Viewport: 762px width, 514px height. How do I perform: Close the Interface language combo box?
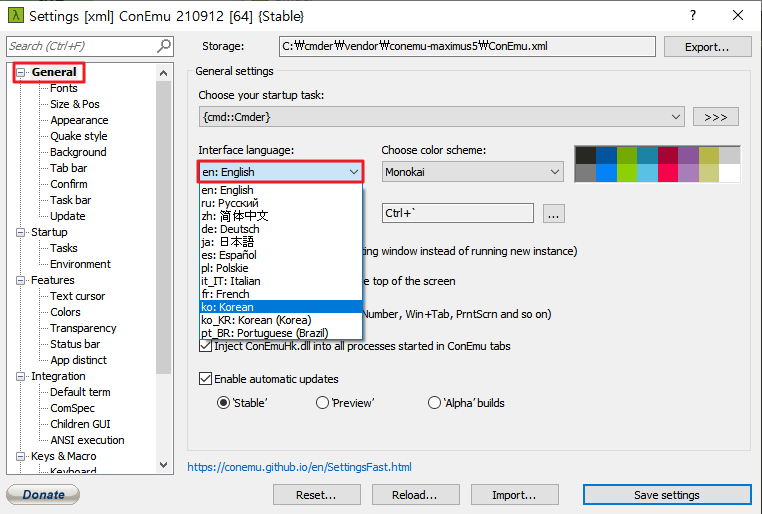[281, 172]
